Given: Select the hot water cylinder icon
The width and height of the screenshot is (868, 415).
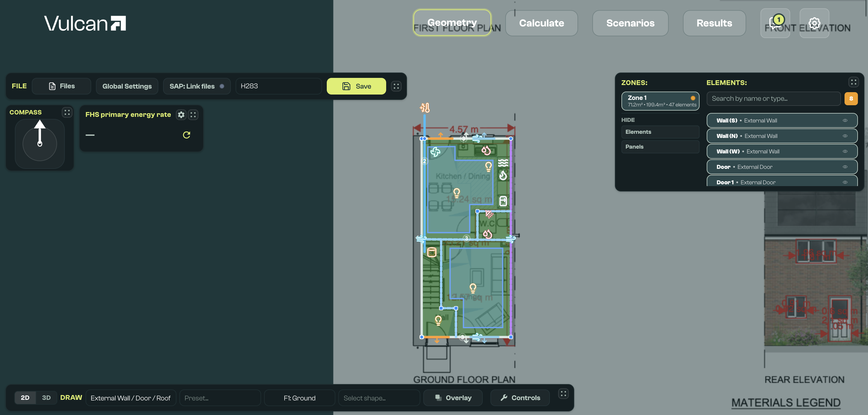Looking at the screenshot, I should (x=432, y=252).
